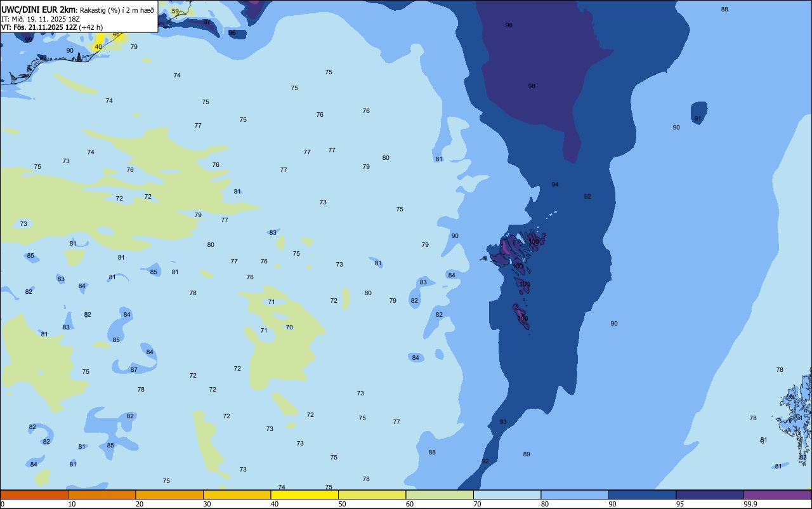
Task: Click the humidity value '89' on the map
Action: coord(527,454)
